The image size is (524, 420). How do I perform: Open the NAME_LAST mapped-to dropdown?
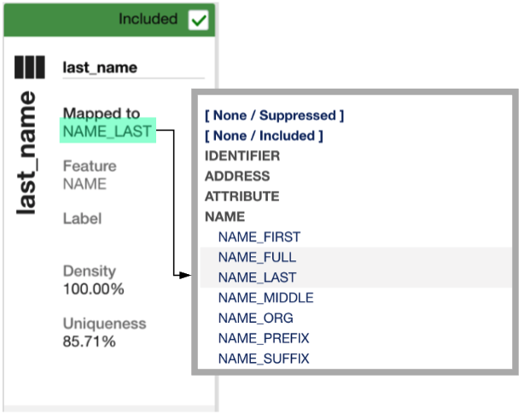(107, 131)
